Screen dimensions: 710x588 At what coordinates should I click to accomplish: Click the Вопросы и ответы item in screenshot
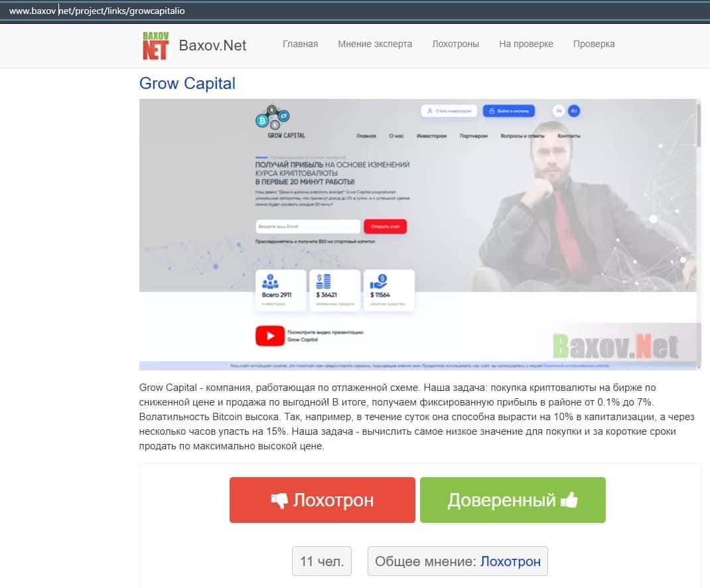pyautogui.click(x=522, y=136)
